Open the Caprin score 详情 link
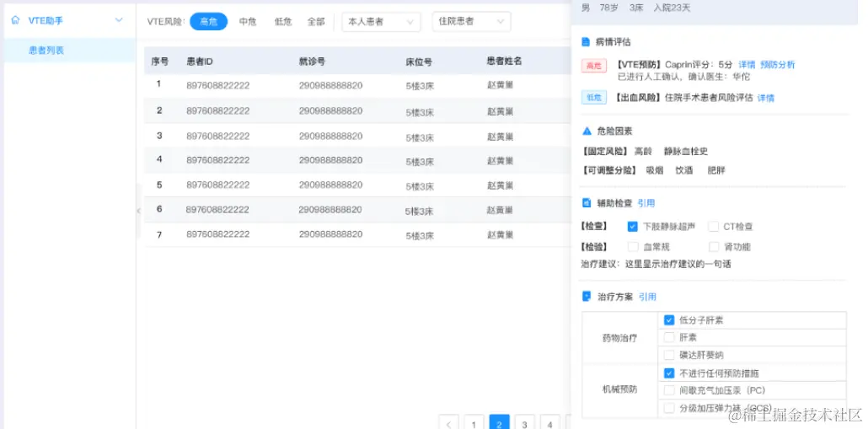This screenshot has width=868, height=429. point(747,65)
